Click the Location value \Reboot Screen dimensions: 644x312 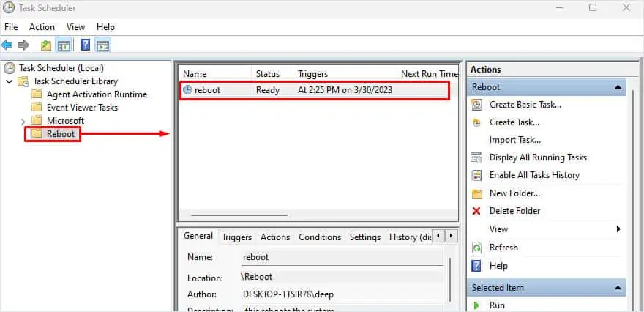[x=256, y=277]
